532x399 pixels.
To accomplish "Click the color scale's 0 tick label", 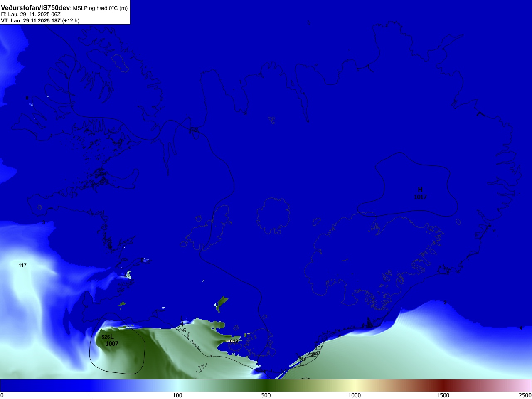I will (2, 395).
